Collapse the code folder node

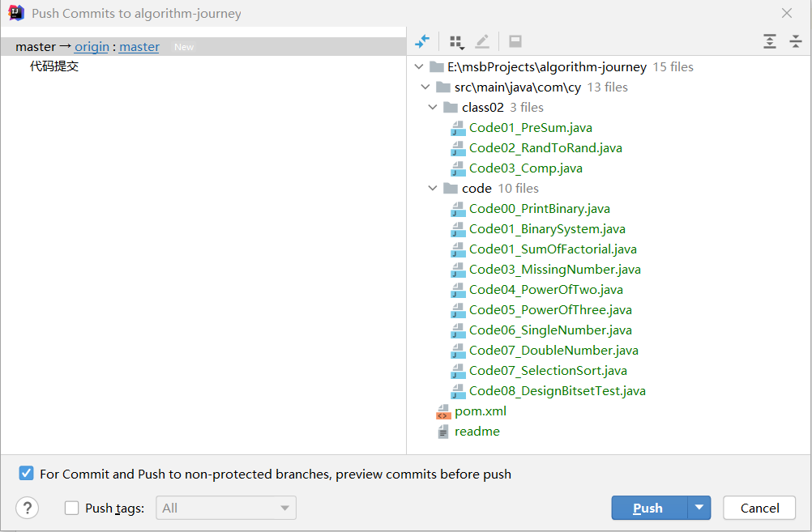tap(434, 189)
